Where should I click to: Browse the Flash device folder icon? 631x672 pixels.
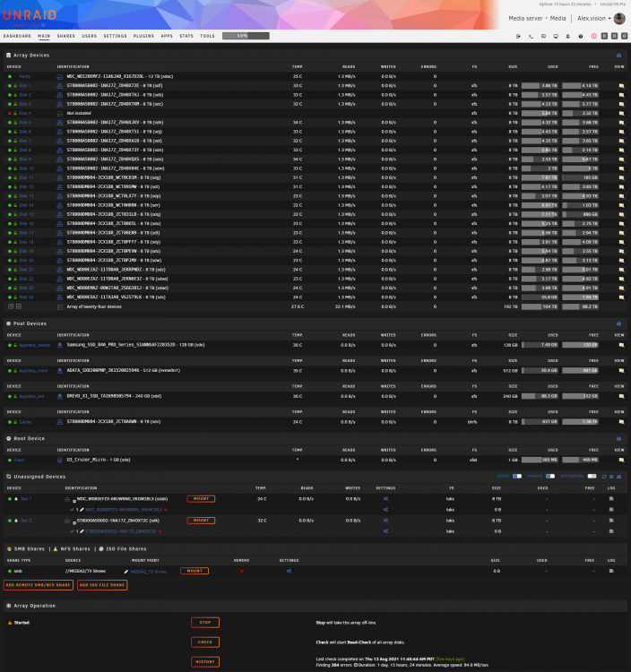[621, 460]
